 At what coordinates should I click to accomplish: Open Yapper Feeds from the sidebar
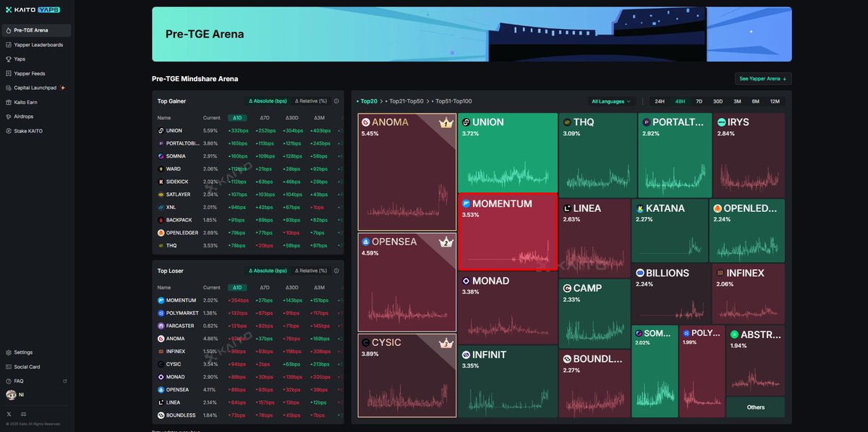coord(36,73)
